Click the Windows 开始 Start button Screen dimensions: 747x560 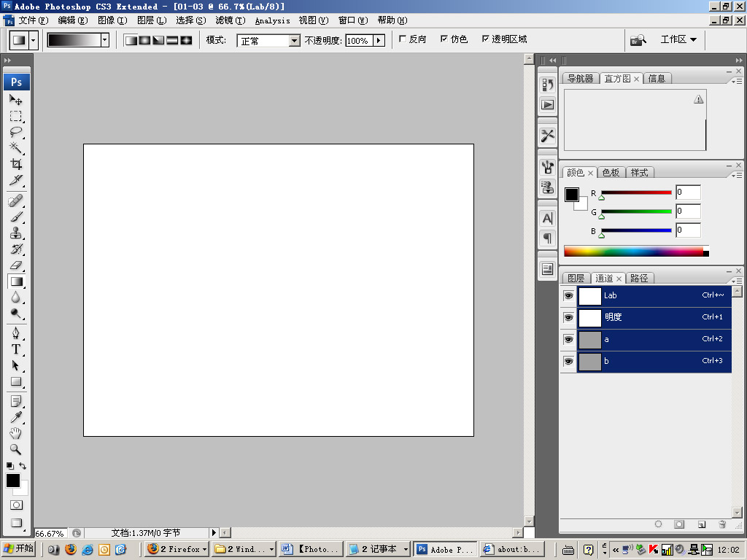click(x=19, y=548)
